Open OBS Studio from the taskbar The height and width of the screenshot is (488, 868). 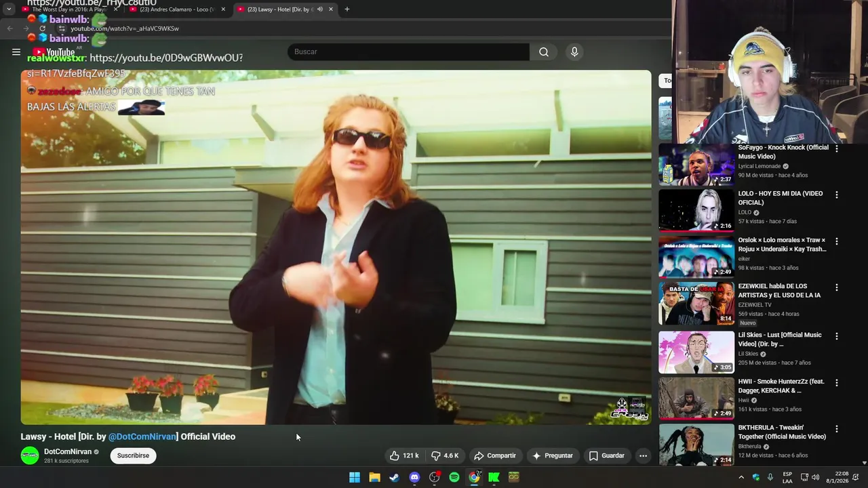pyautogui.click(x=435, y=477)
